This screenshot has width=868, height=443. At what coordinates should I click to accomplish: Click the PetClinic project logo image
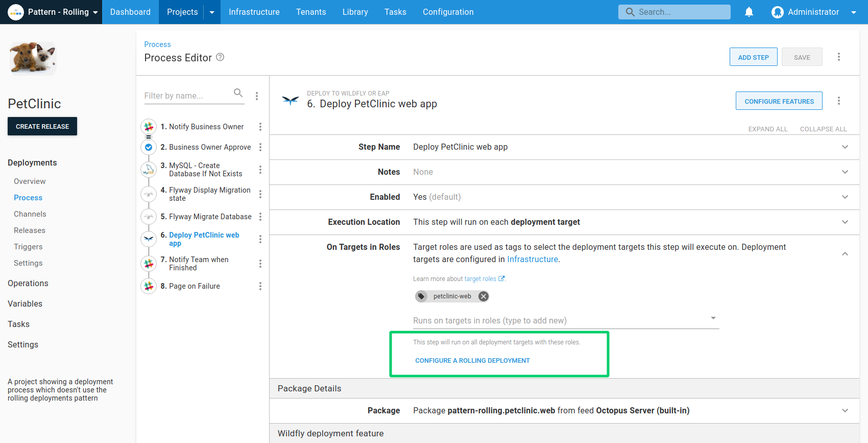point(32,58)
